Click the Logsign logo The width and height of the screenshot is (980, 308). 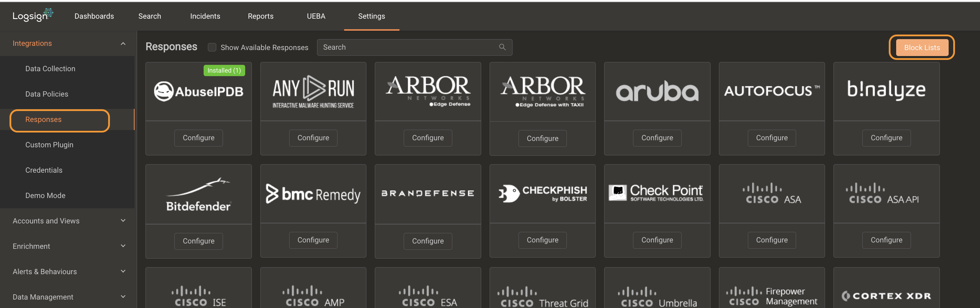(33, 15)
